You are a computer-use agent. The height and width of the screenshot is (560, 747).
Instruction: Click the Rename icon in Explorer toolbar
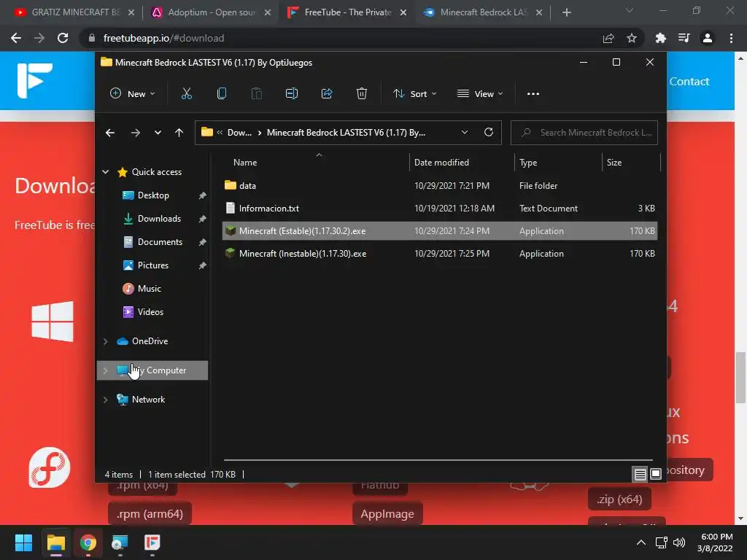coord(292,94)
